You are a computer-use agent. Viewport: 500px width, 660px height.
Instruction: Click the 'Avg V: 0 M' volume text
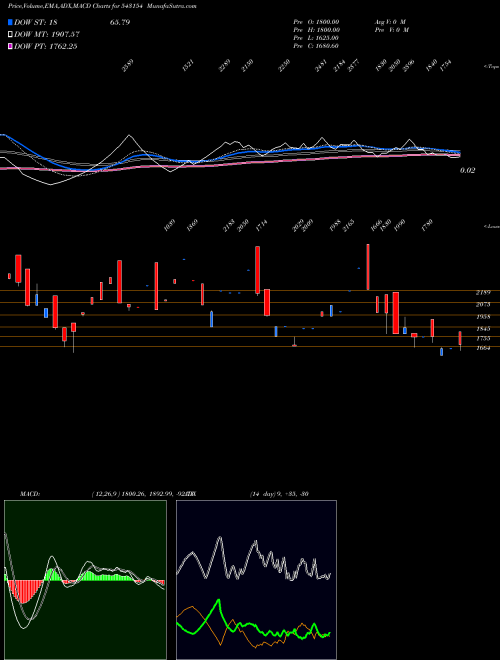tap(390, 22)
